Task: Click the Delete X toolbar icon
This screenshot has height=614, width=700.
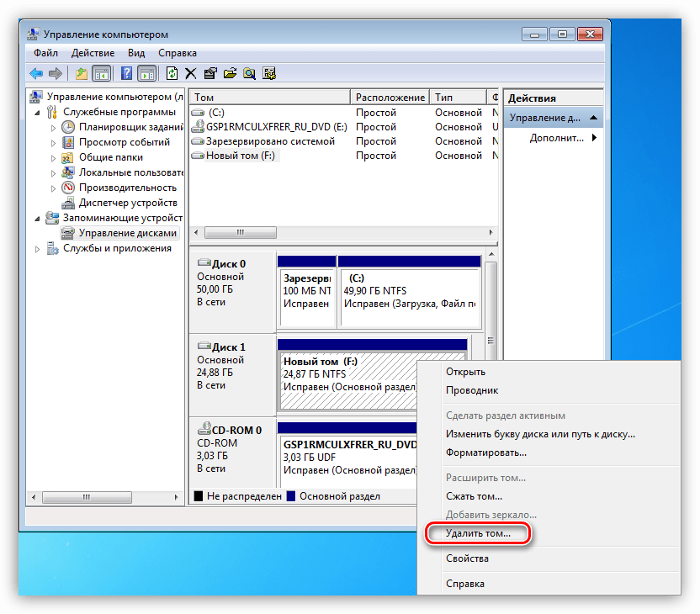Action: click(191, 73)
